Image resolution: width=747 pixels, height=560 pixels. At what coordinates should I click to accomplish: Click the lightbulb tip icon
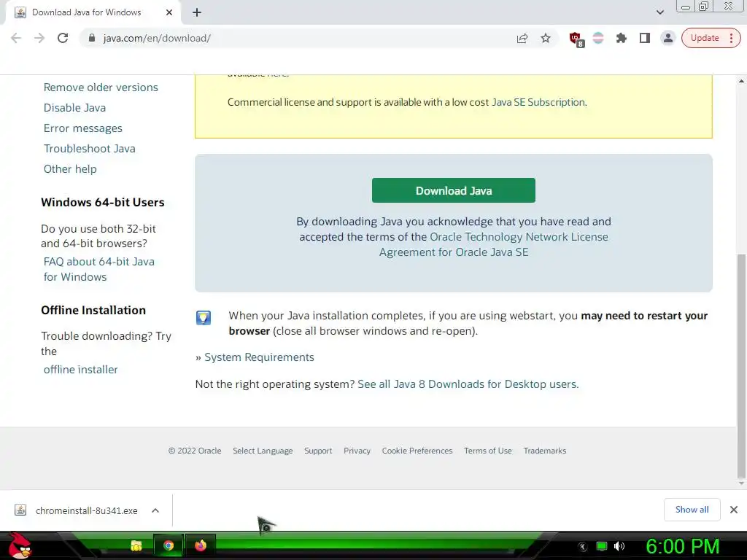tap(204, 318)
